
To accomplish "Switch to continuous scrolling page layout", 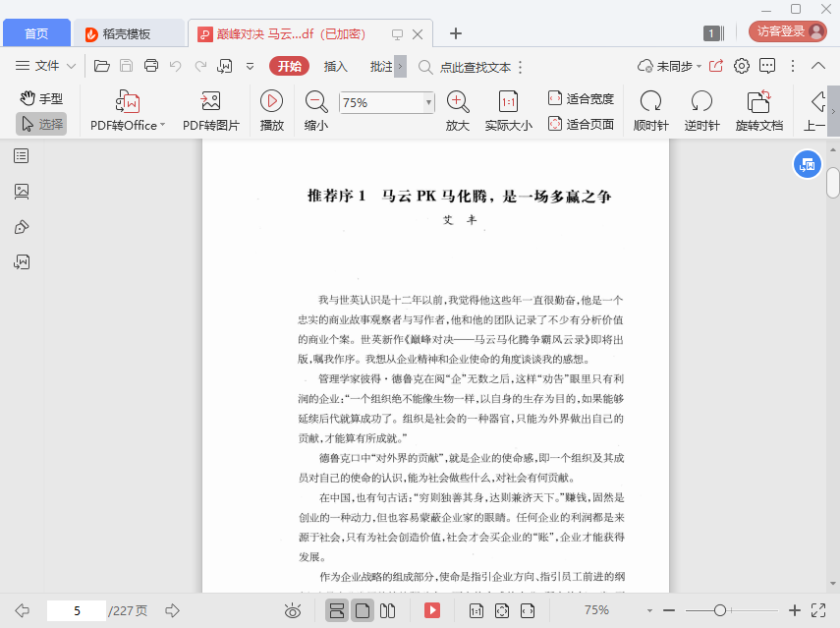I will pos(337,611).
